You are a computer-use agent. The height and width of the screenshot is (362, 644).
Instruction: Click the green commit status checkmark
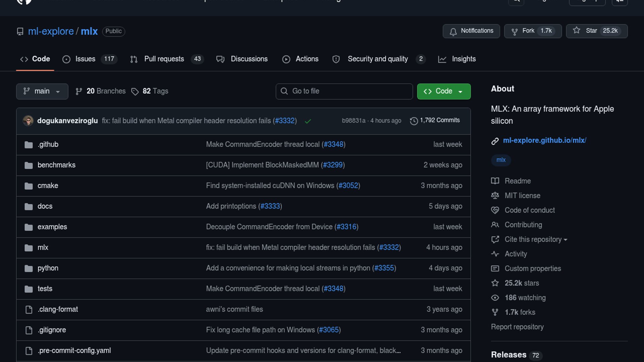pyautogui.click(x=308, y=121)
